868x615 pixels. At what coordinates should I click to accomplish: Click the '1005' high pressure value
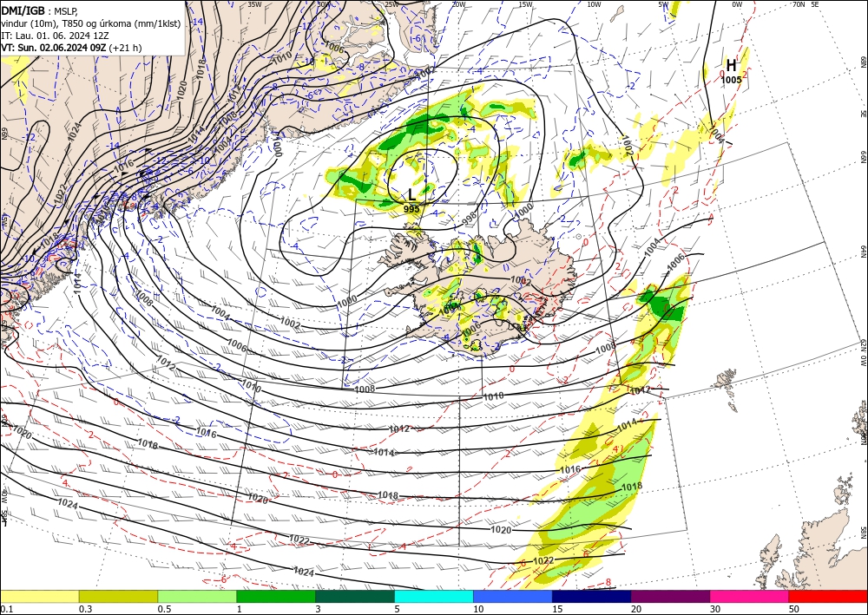[731, 80]
